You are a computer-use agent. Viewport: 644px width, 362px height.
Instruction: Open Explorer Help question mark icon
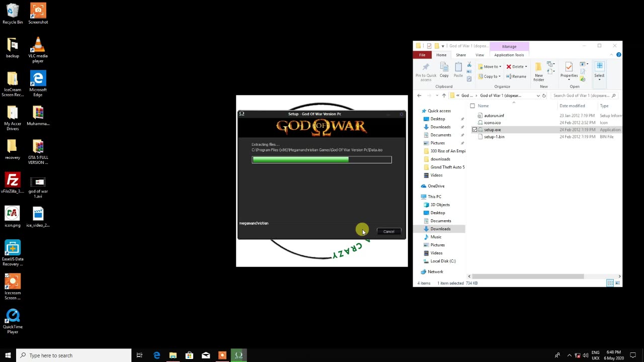point(618,55)
